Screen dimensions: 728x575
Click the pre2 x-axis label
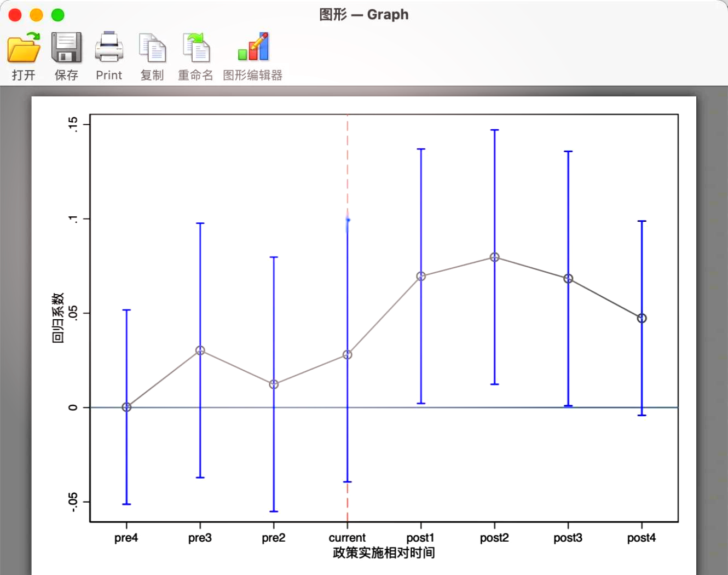pyautogui.click(x=274, y=538)
